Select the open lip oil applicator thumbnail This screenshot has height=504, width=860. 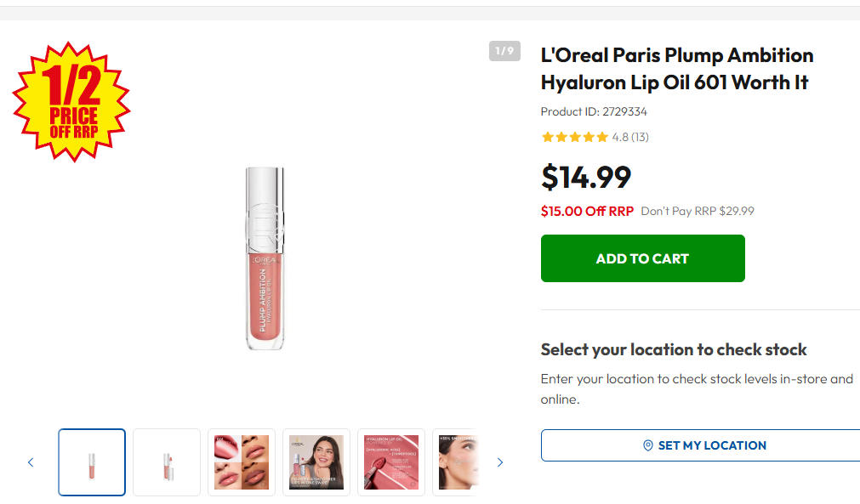coord(167,462)
